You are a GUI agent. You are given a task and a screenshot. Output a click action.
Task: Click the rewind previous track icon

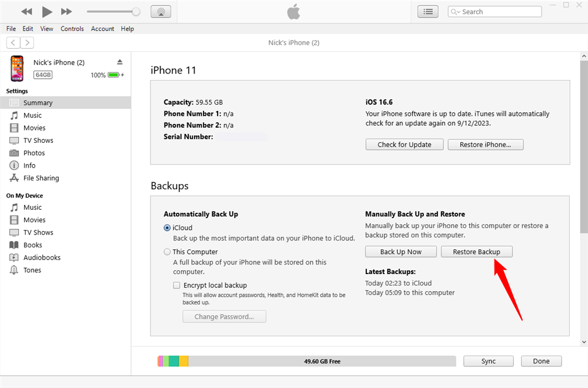26,12
